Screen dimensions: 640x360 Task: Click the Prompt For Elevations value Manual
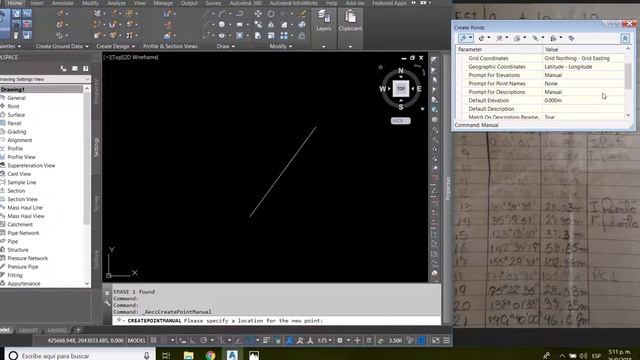(x=553, y=75)
